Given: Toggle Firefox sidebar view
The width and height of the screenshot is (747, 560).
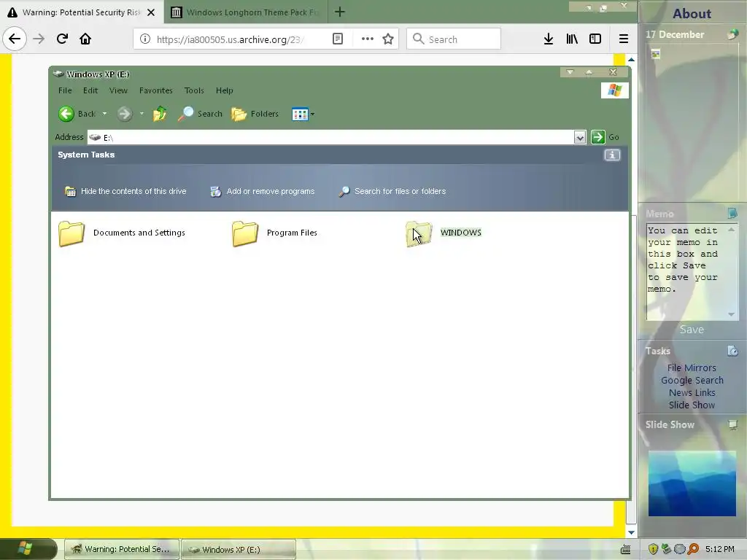Looking at the screenshot, I should tap(595, 39).
